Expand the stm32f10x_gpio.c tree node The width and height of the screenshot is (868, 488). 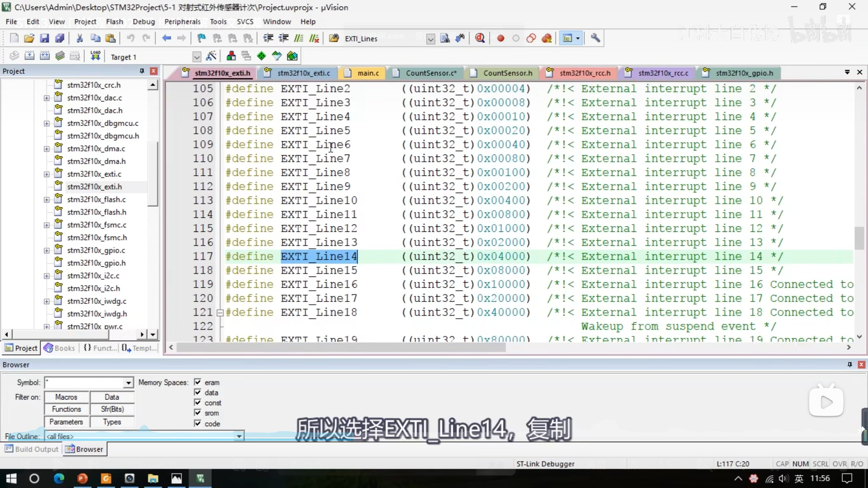pos(46,250)
